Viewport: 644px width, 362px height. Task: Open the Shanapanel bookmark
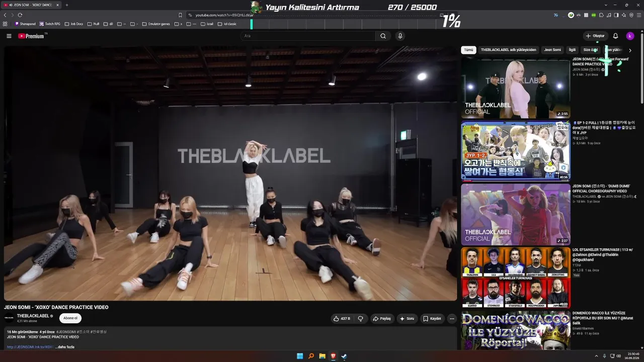pyautogui.click(x=25, y=24)
